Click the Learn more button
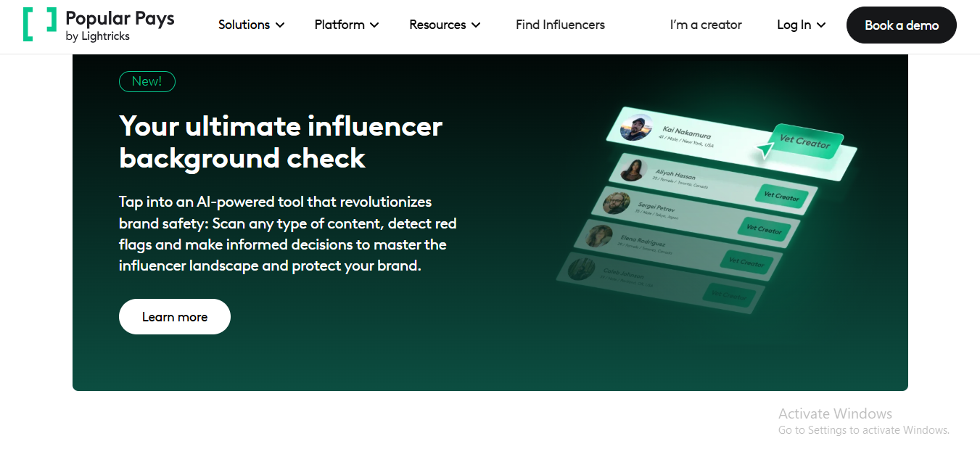 pos(175,317)
